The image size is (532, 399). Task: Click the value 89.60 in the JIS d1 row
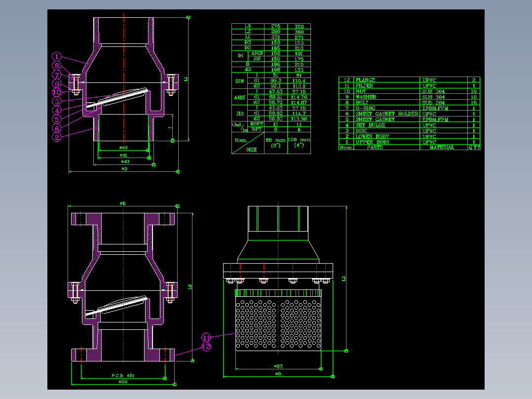pos(275,114)
